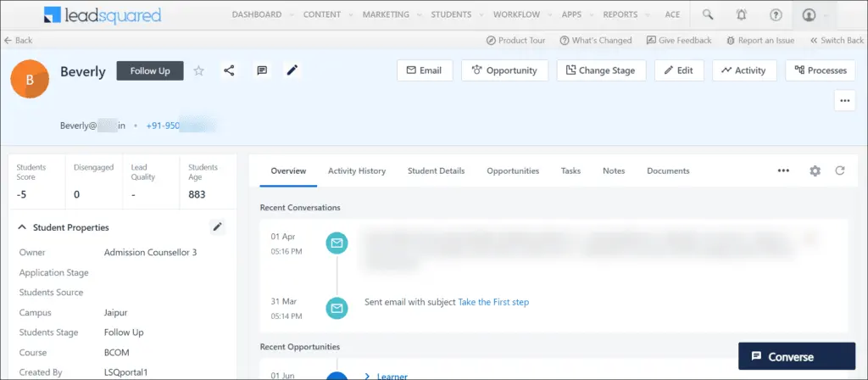
Task: Click the 01 Apr email conversation icon
Action: 337,243
